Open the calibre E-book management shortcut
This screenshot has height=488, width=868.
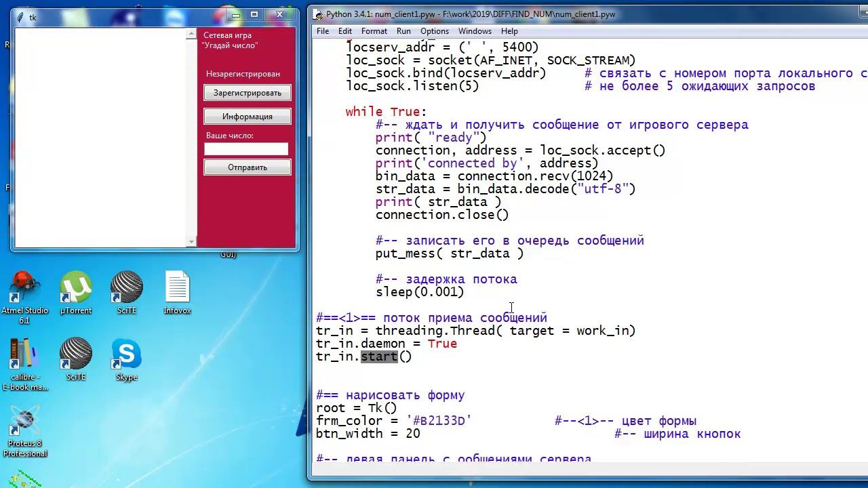[x=25, y=365]
